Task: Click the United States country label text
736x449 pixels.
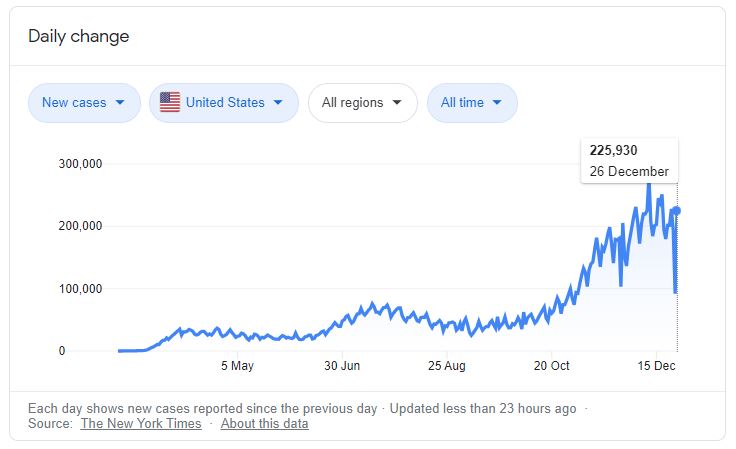Action: point(225,102)
